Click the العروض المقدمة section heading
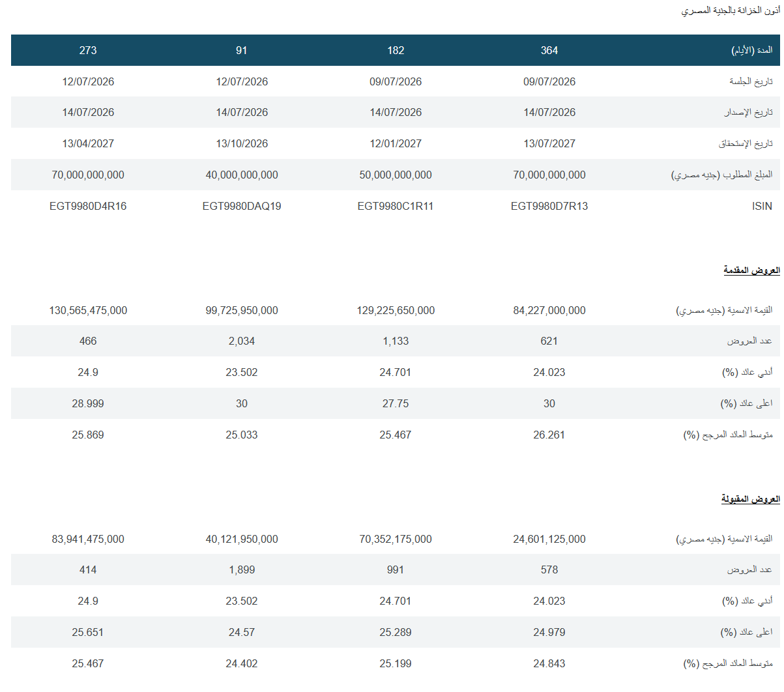The image size is (784, 692). coord(751,270)
